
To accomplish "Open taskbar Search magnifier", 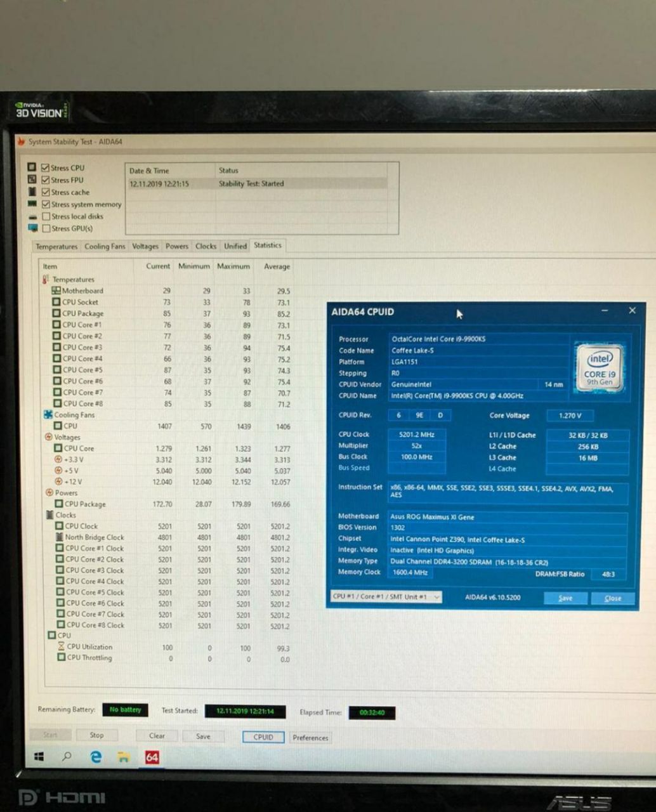I will click(x=67, y=756).
